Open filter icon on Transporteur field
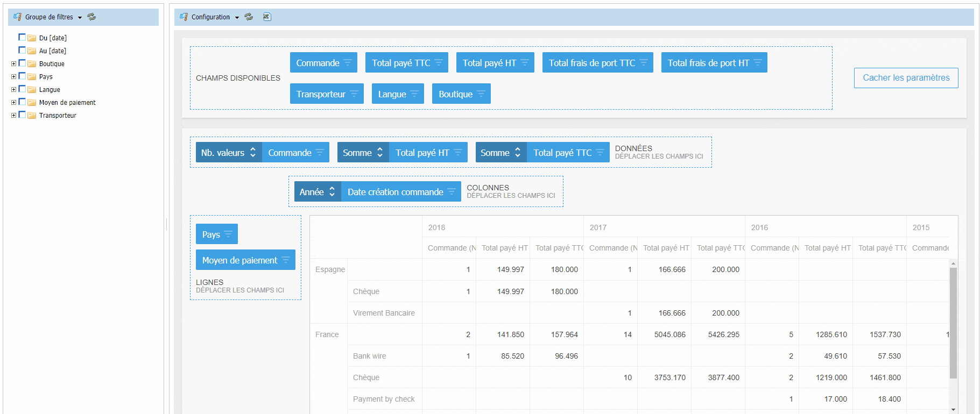 point(354,94)
